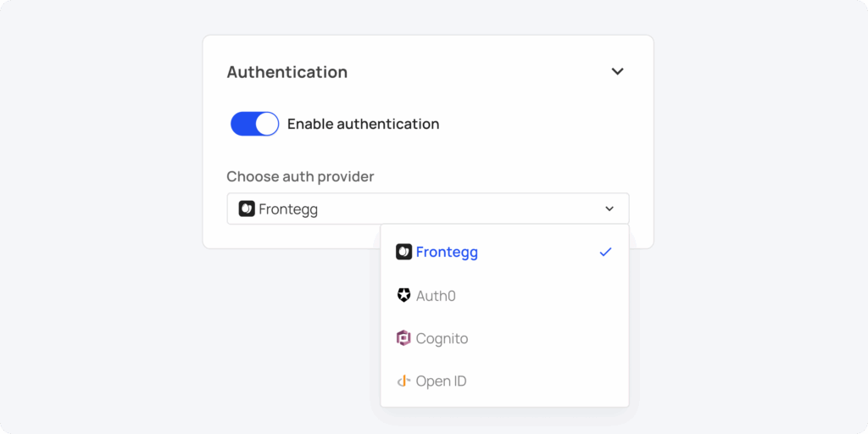Click the Frontegg text in the select field
868x434 pixels.
288,209
